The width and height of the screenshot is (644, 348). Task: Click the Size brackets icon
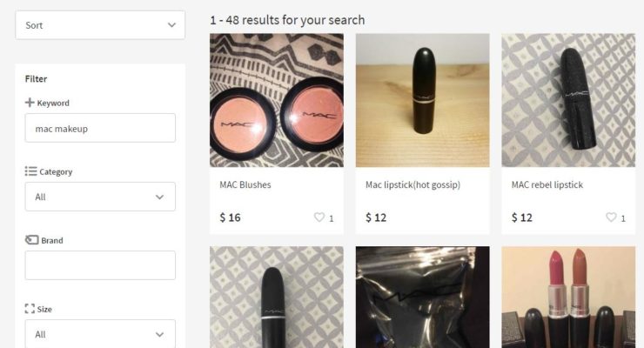point(30,309)
